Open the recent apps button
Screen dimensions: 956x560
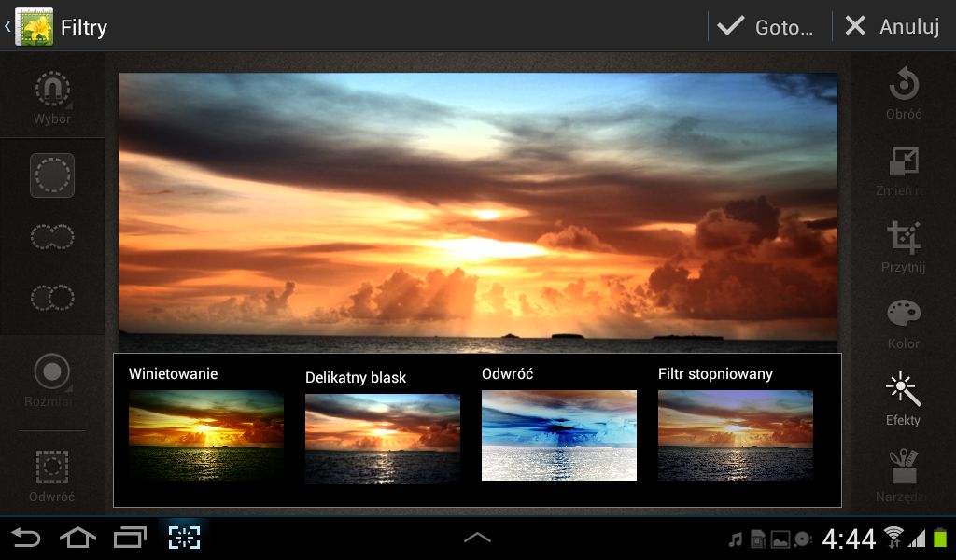click(x=130, y=538)
